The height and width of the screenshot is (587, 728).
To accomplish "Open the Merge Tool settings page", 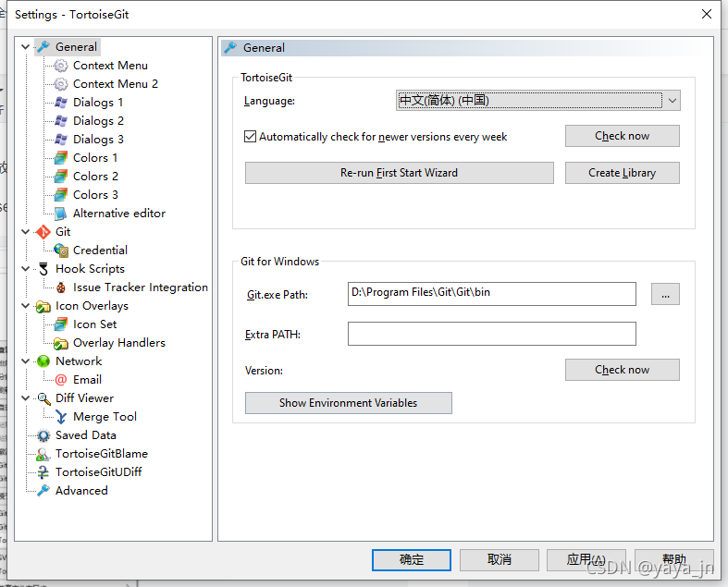I will [105, 417].
